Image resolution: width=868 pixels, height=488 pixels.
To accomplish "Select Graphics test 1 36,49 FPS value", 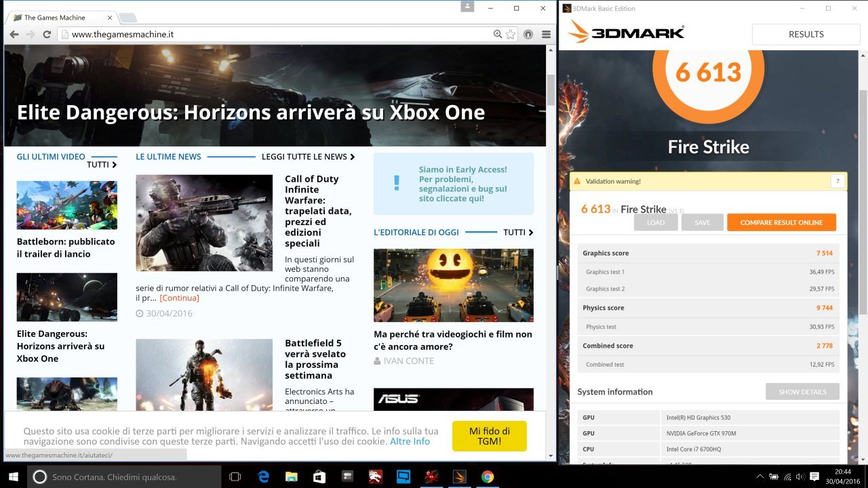I will tap(821, 272).
